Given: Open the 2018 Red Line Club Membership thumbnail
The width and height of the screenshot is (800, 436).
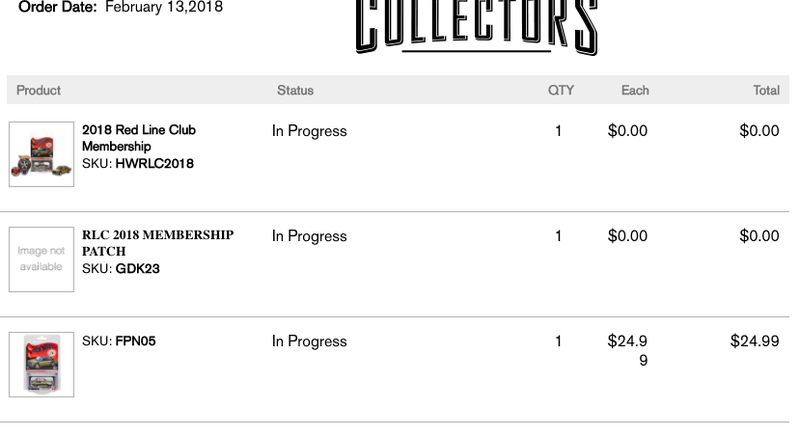Looking at the screenshot, I should [41, 154].
